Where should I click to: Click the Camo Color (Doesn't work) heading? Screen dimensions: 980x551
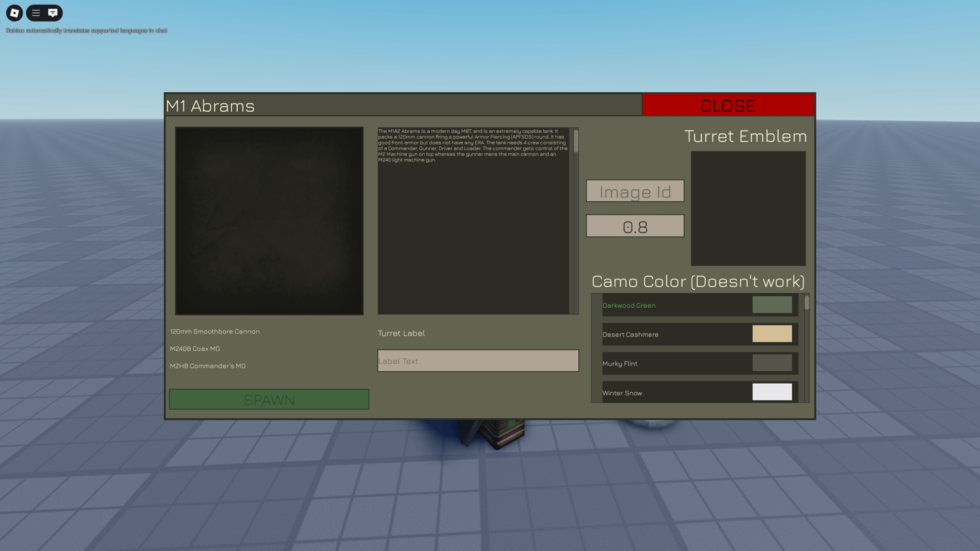coord(698,281)
